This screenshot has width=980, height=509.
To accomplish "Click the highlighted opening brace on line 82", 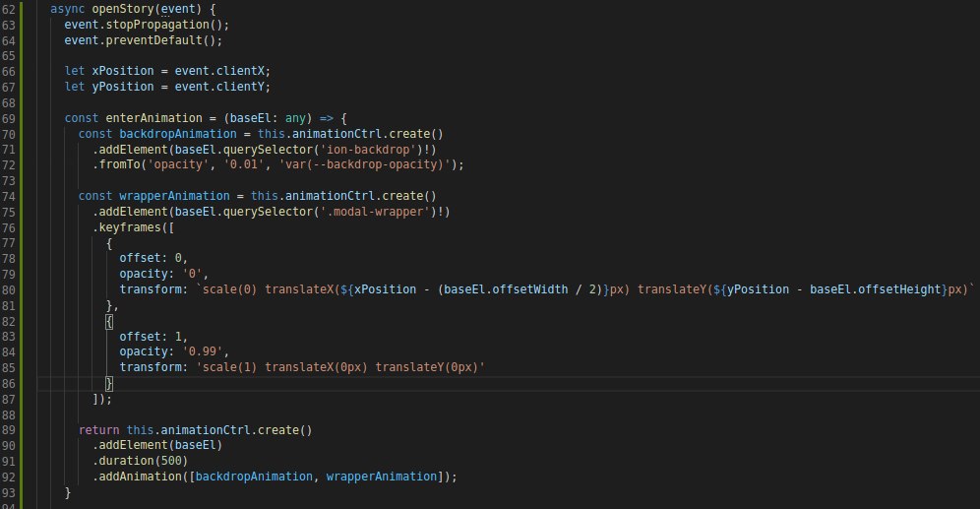I will click(x=109, y=321).
